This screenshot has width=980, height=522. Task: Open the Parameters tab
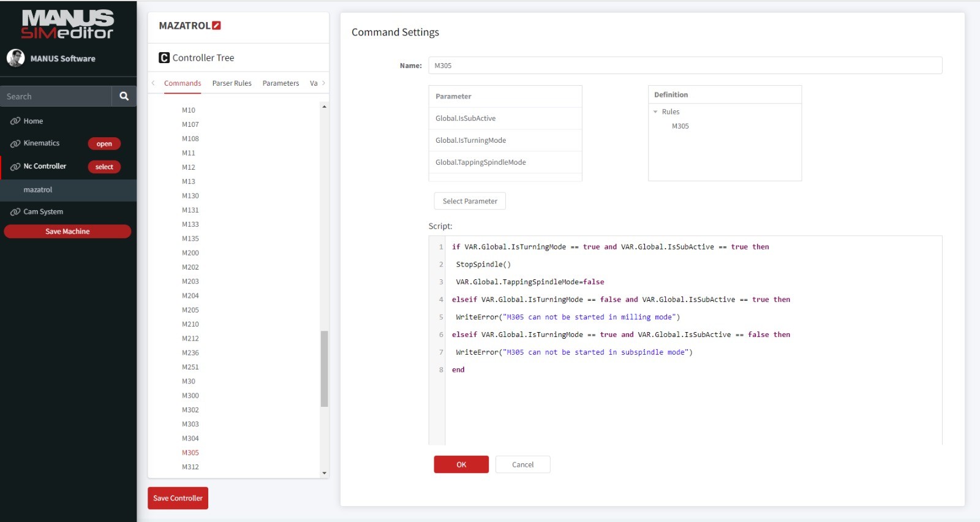coord(281,83)
